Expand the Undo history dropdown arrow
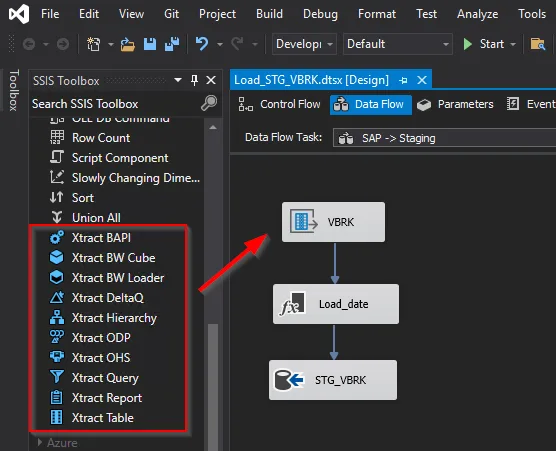The image size is (556, 451). pos(220,45)
